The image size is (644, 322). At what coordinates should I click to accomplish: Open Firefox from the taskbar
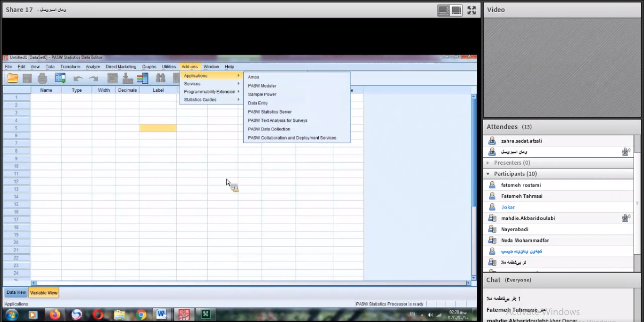point(55,314)
